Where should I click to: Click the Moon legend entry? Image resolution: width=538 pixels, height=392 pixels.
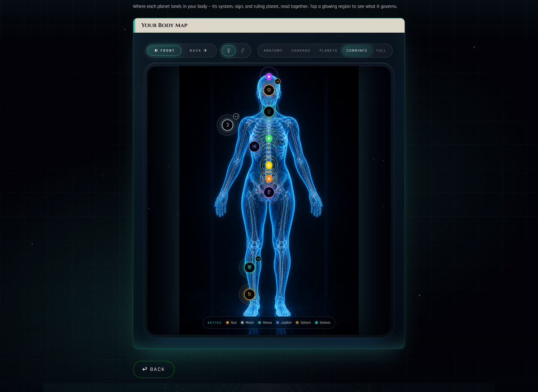(247, 323)
